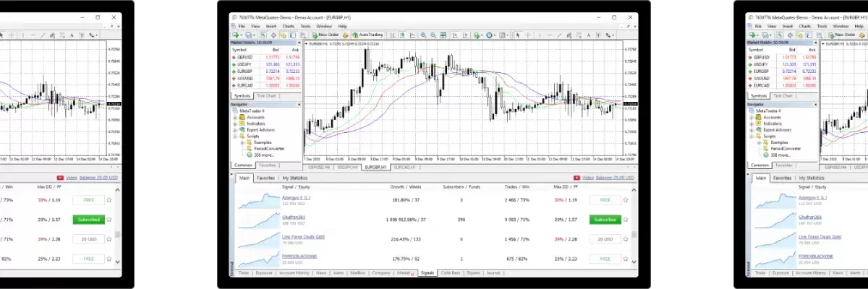
Task: Switch chart to bar chart icon
Action: coord(393,35)
